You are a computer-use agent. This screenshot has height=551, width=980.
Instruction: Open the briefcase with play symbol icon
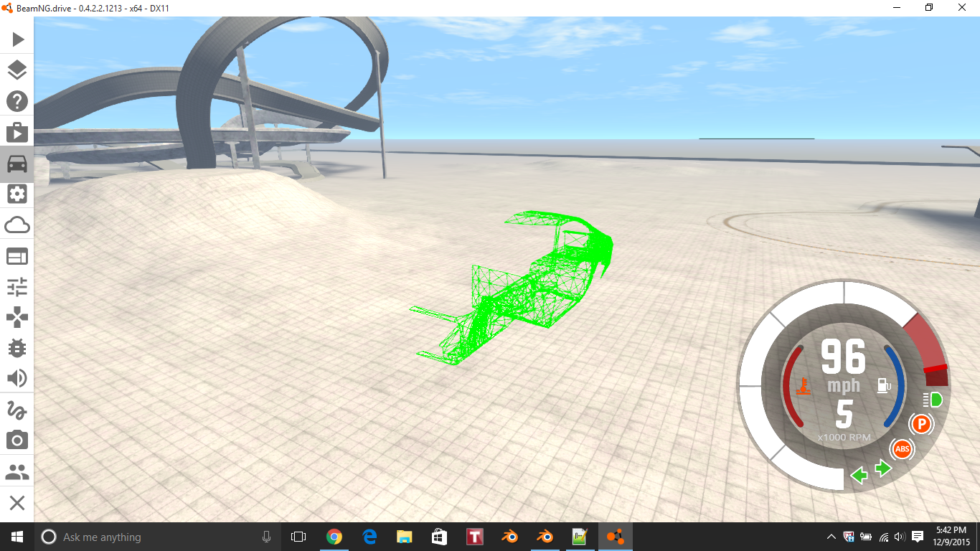[17, 132]
